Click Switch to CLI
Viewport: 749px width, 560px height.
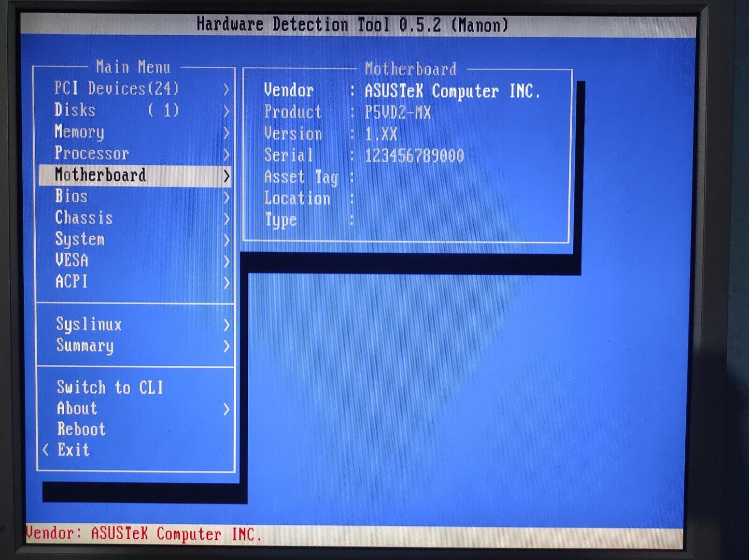[x=110, y=387]
